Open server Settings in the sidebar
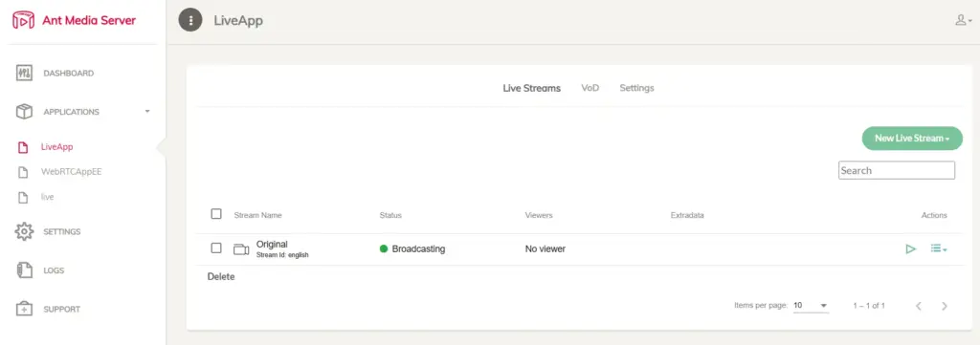The height and width of the screenshot is (345, 980). (x=62, y=232)
